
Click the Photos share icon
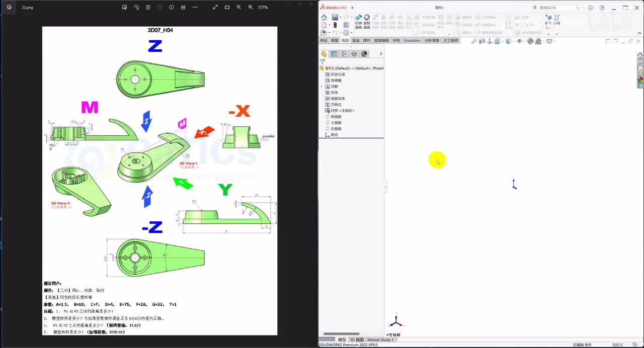(183, 8)
